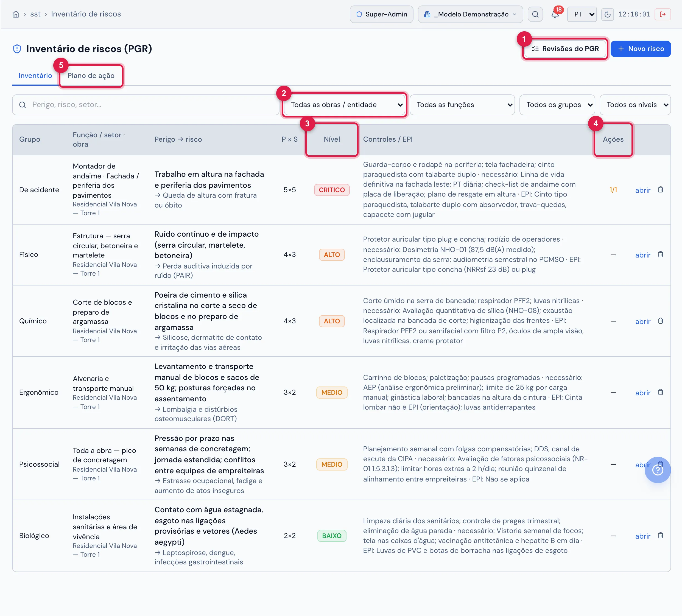Click abrir on the Biológico row

(642, 536)
